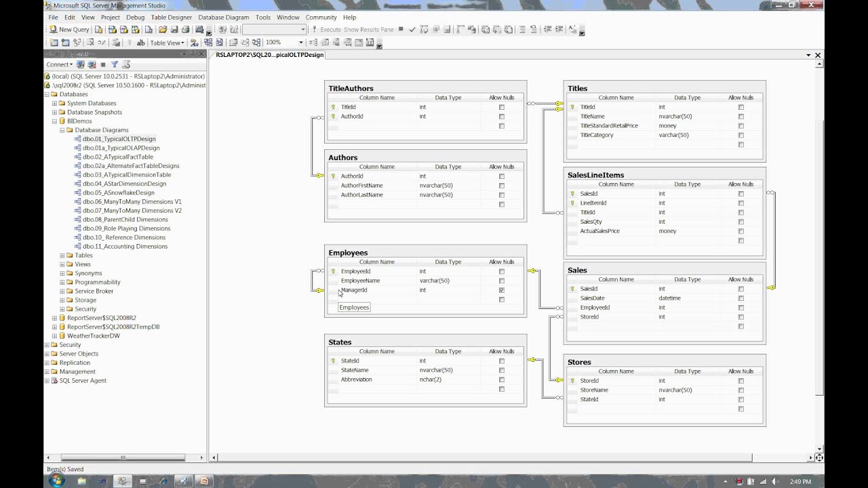Click the SalesLineItems table title

595,175
